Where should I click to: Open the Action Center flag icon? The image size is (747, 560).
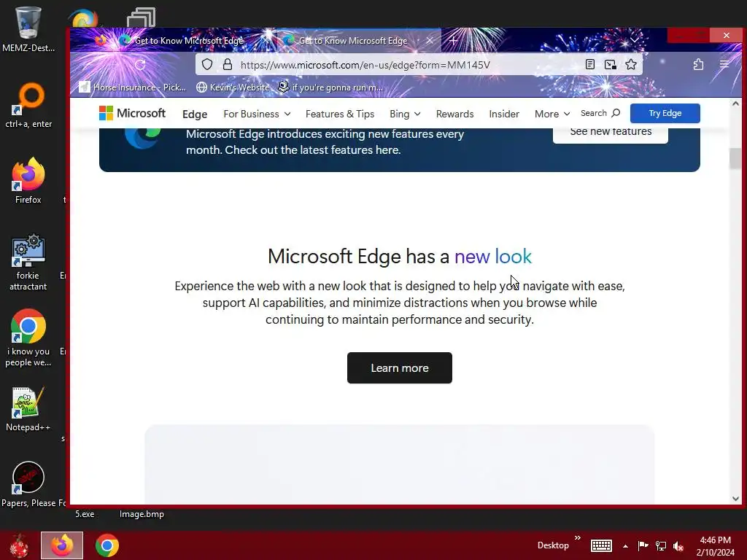pos(643,545)
